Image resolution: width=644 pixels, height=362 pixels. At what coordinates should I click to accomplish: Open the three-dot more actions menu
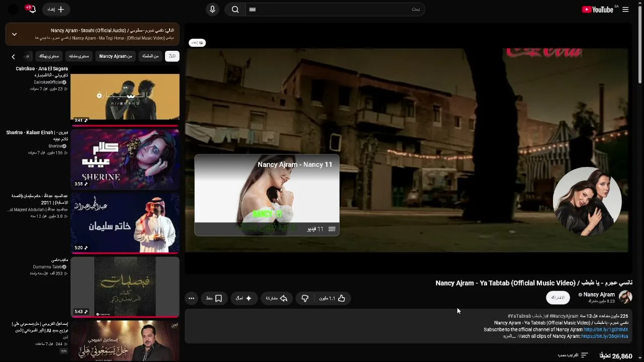(191, 298)
